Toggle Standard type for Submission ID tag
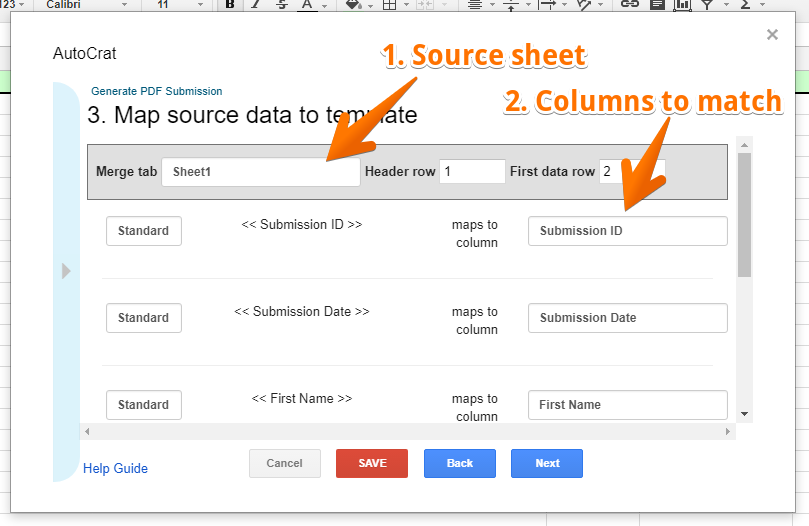This screenshot has width=809, height=526. pos(144,231)
